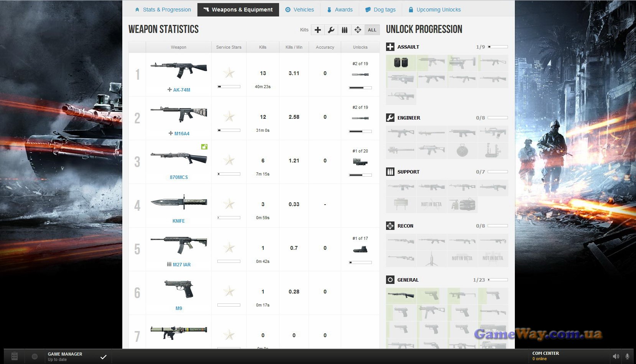The height and width of the screenshot is (364, 636).
Task: Filter weapons by Recon crosshair icon
Action: (358, 30)
